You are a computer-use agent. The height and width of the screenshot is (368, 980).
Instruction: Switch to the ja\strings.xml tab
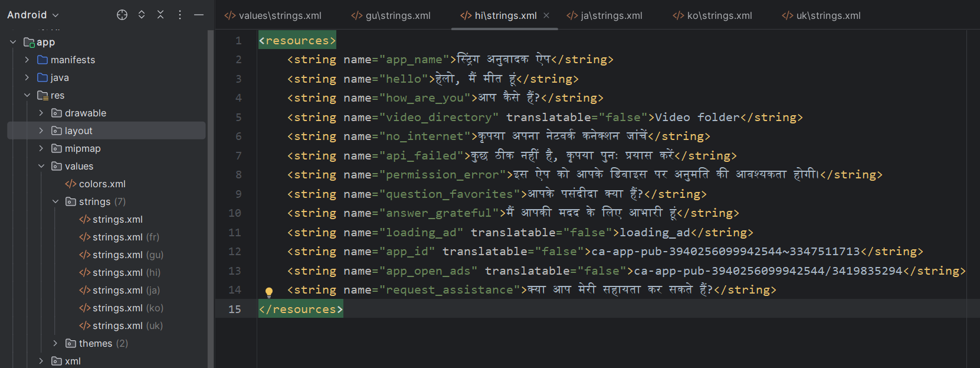point(605,15)
